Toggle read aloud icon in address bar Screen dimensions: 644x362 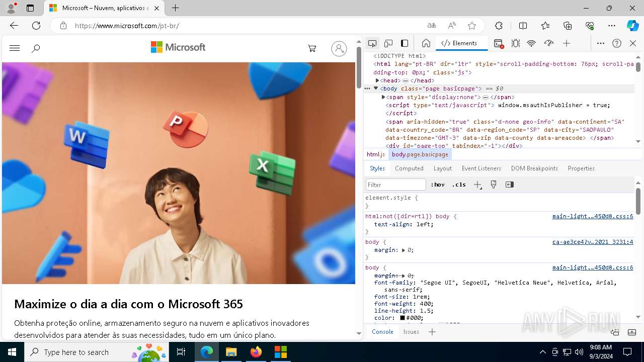pos(452,26)
